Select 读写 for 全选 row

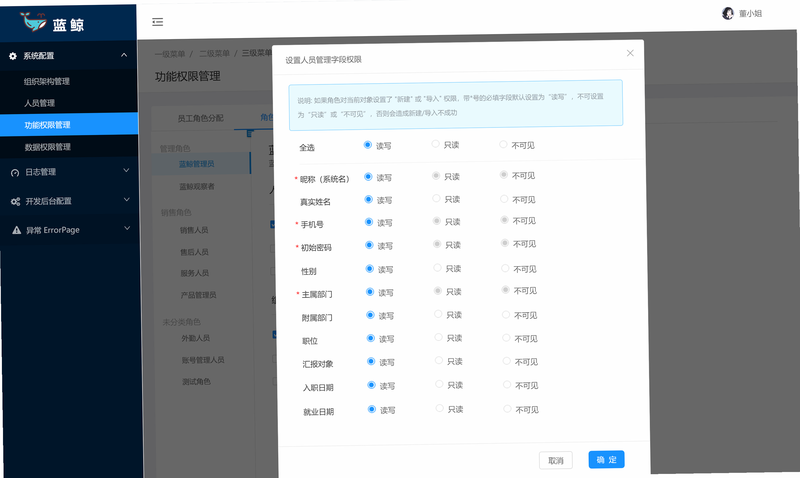click(x=367, y=145)
